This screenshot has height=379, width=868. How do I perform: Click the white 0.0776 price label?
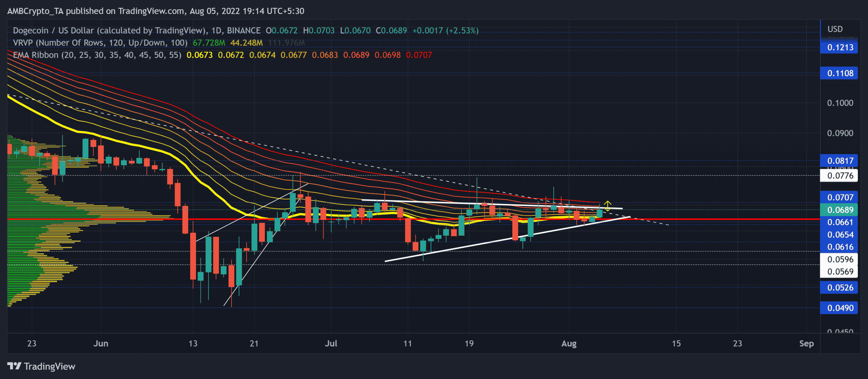tap(839, 175)
